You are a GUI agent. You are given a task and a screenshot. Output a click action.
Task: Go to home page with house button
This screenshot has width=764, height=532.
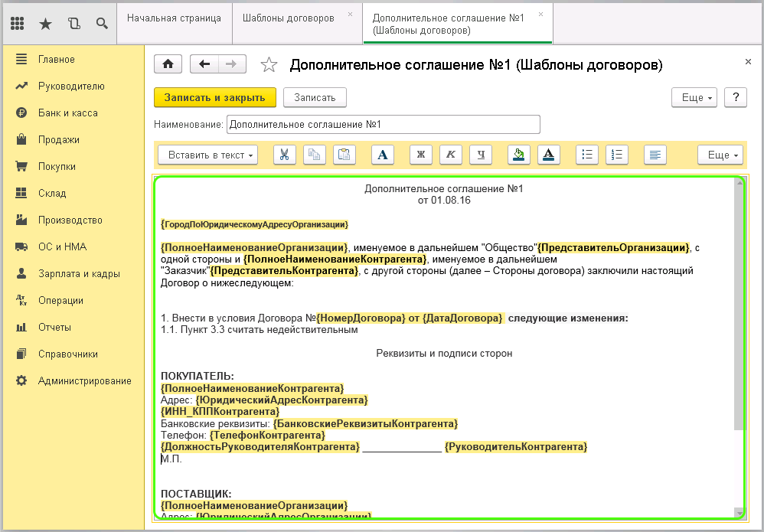(168, 64)
